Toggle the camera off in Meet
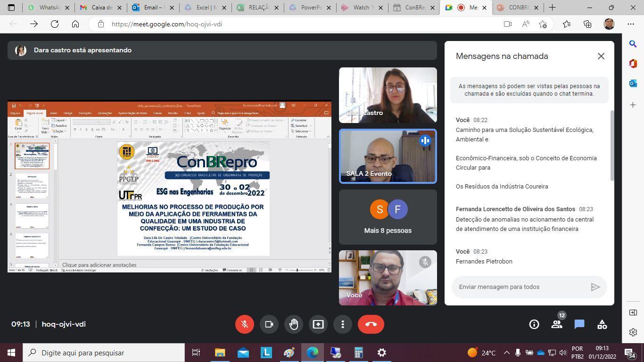The height and width of the screenshot is (362, 644). point(269,324)
